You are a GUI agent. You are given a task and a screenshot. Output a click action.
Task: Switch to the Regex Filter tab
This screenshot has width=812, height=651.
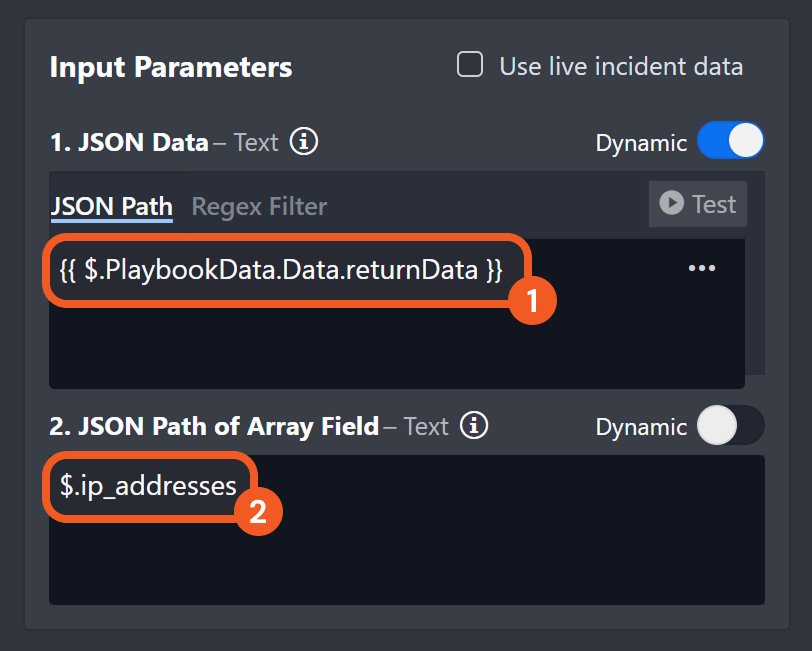tap(259, 206)
